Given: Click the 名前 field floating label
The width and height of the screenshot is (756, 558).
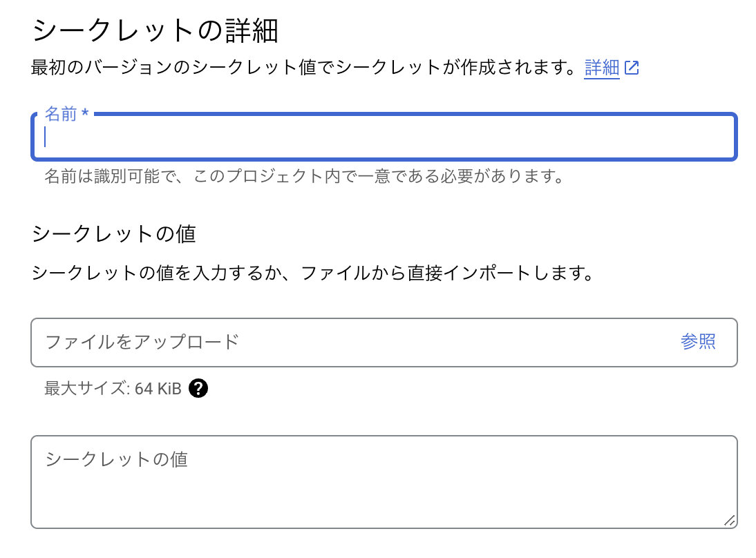Looking at the screenshot, I should tap(62, 113).
